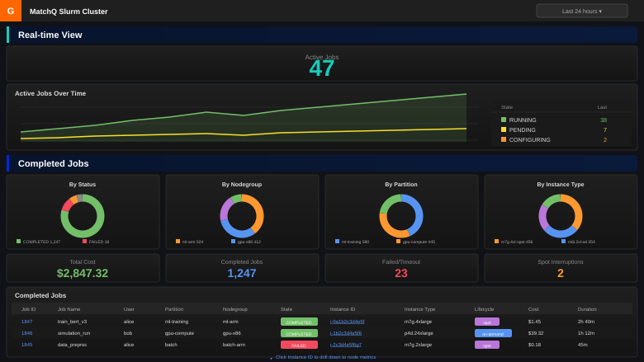
Task: Sort table by the Cost column header
Action: tap(533, 309)
